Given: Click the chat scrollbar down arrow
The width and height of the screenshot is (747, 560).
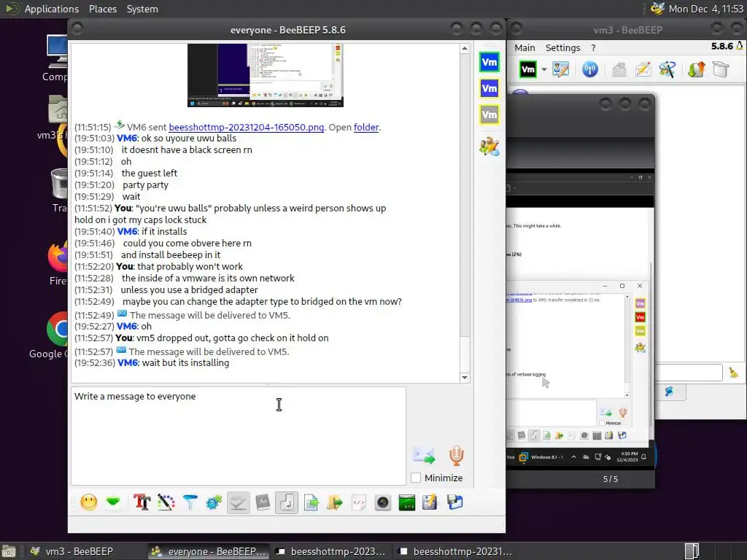Looking at the screenshot, I should tap(465, 378).
